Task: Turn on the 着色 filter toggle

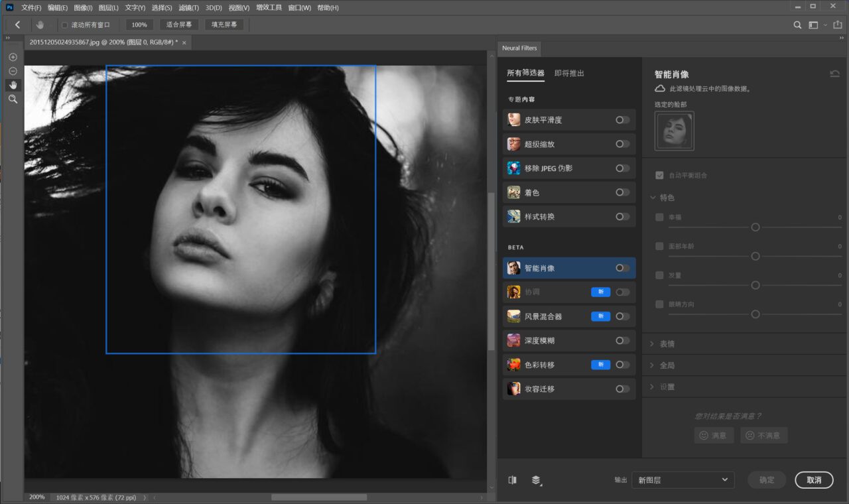Action: tap(622, 192)
